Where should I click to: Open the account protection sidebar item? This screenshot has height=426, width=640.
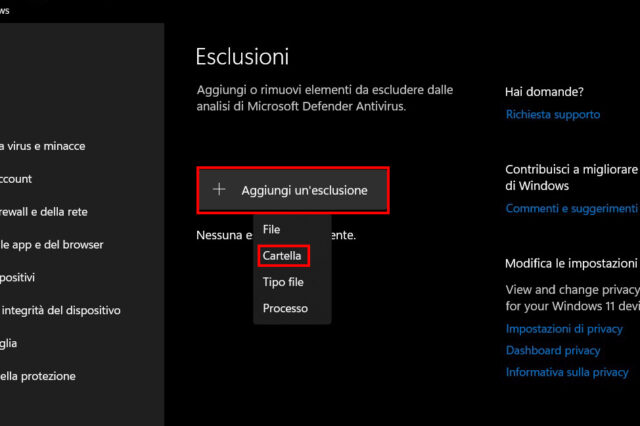coord(16,179)
